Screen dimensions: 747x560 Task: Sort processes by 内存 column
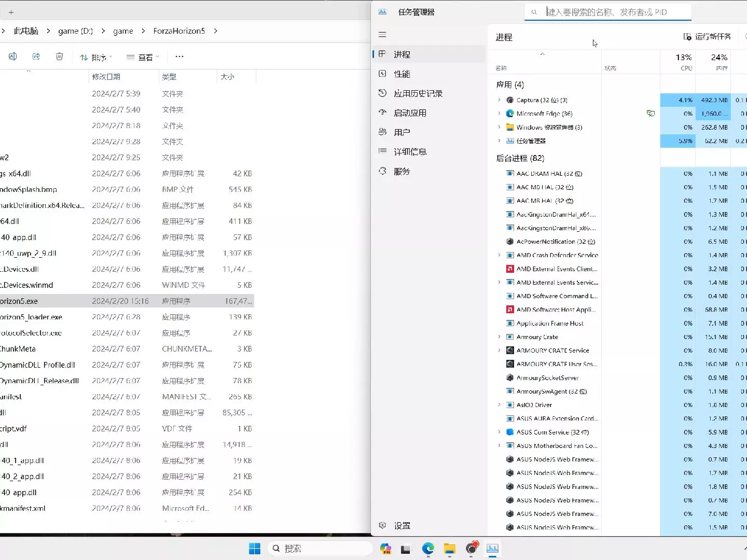click(713, 61)
